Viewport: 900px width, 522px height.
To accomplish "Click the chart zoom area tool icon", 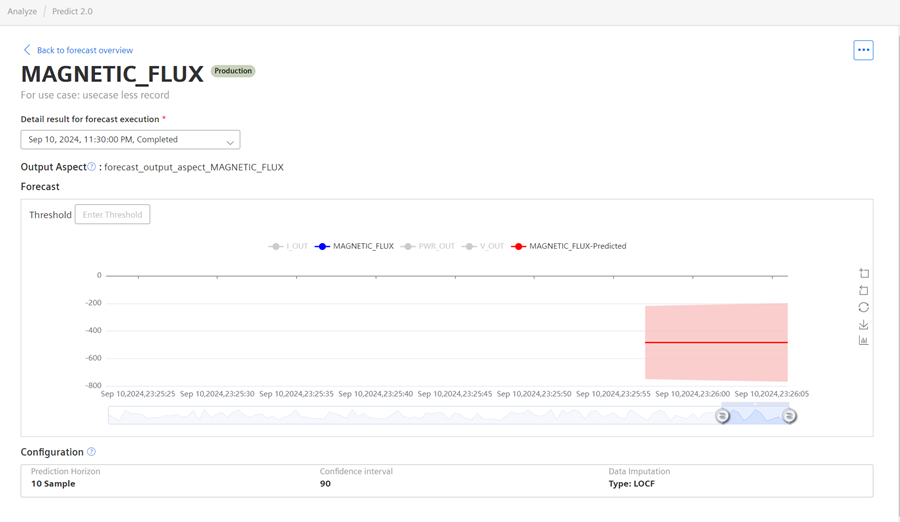I will coord(864,273).
